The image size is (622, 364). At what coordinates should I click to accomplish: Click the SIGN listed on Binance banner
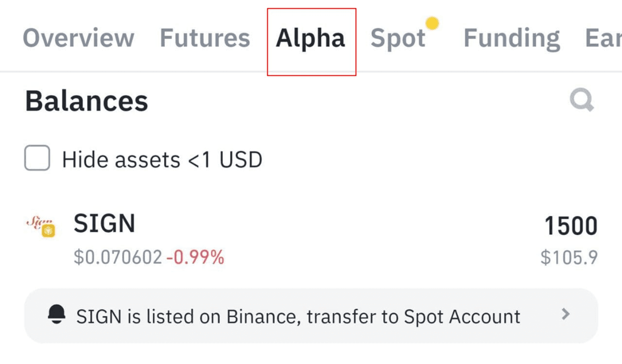pyautogui.click(x=311, y=316)
